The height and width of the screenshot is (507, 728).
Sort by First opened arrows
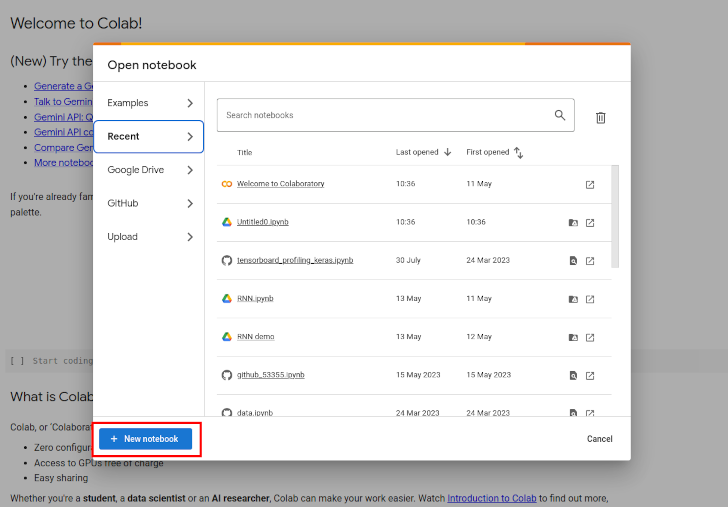(519, 153)
